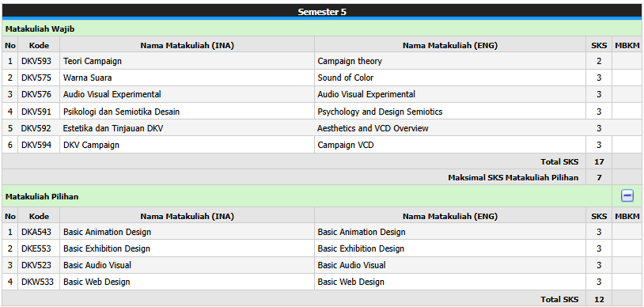Click the Warna Suara course name

pyautogui.click(x=88, y=78)
